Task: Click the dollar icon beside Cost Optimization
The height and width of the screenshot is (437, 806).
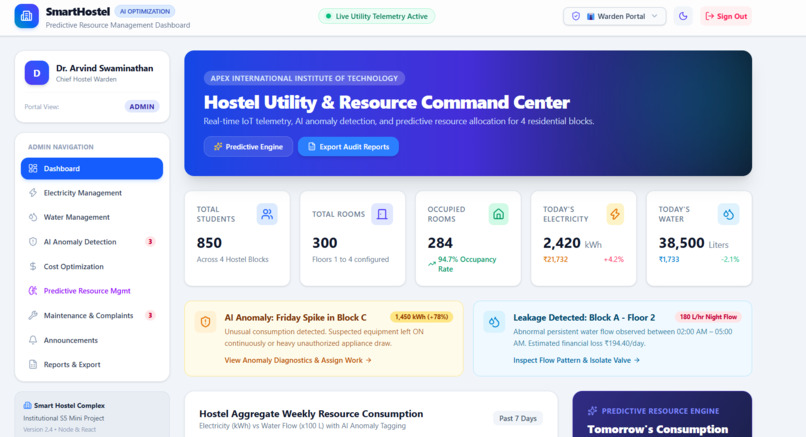Action: coord(33,266)
